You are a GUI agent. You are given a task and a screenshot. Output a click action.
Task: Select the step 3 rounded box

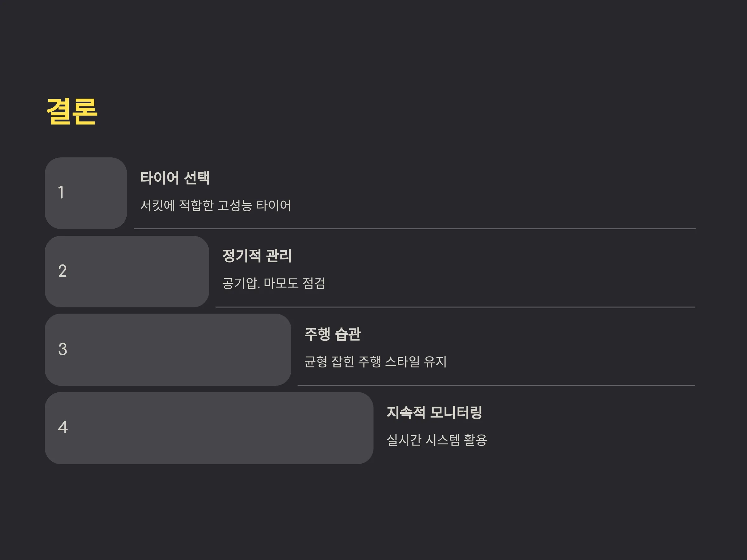pyautogui.click(x=168, y=350)
